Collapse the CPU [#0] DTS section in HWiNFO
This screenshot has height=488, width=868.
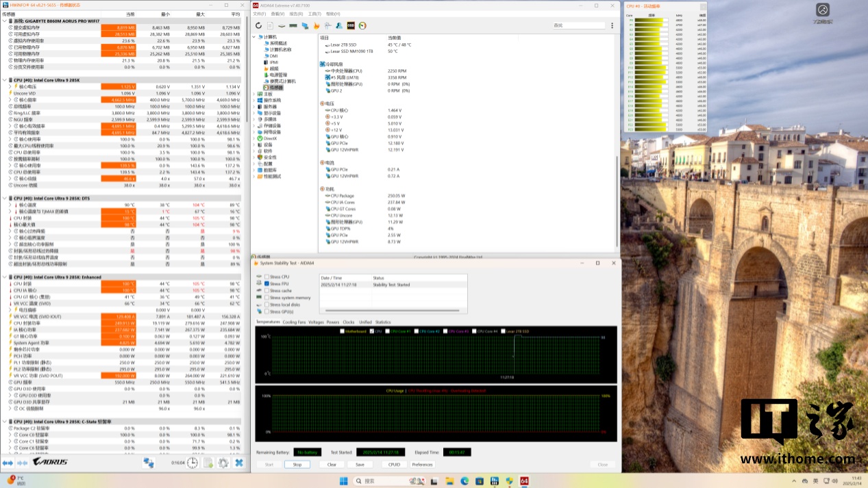point(3,198)
